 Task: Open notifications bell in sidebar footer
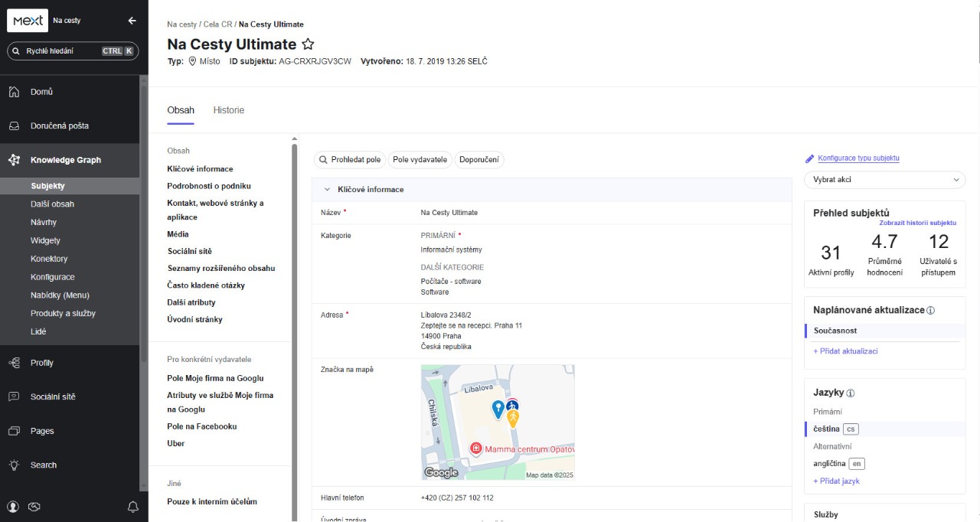133,507
